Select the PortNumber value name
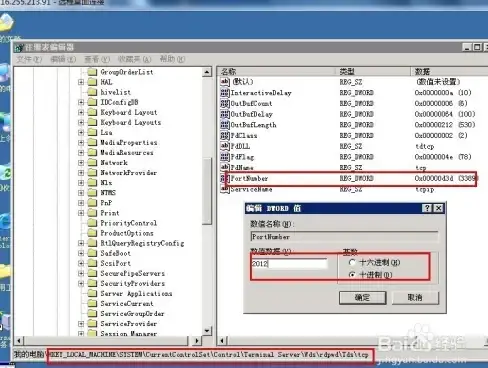 [x=250, y=178]
